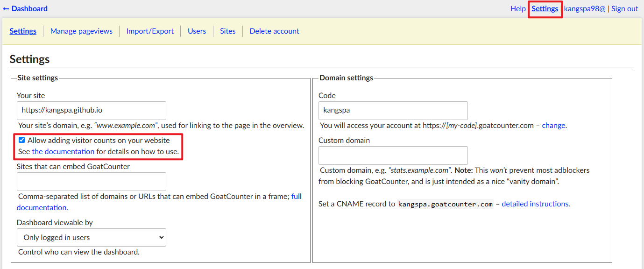Viewport: 644px width, 269px height.
Task: Click the kangspa.goatcounter.com CNAME text
Action: (x=446, y=204)
